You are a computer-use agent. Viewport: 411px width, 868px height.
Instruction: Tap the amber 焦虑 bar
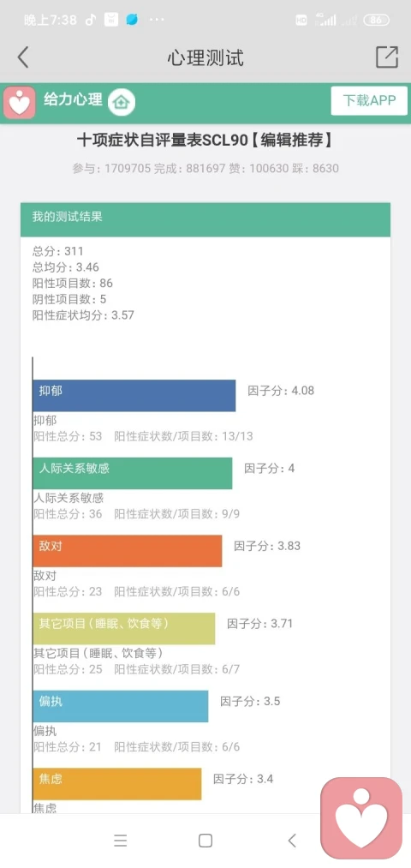[117, 784]
